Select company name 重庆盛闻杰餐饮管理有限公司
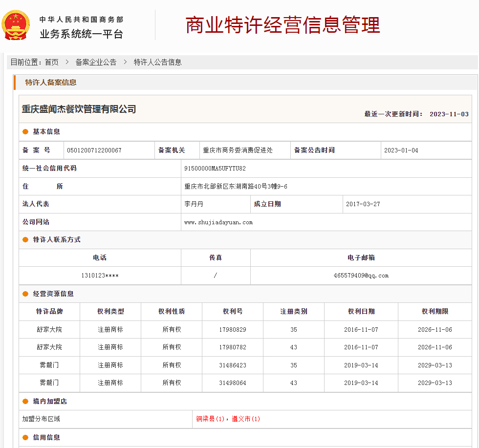 (x=79, y=109)
